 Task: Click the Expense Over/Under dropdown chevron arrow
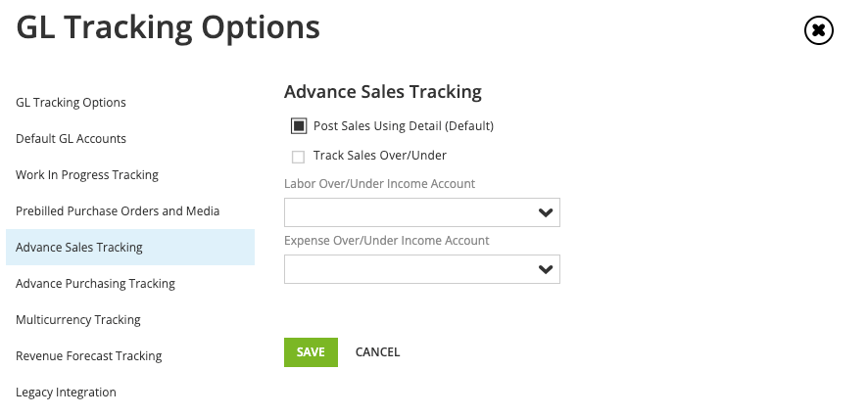[x=546, y=269]
